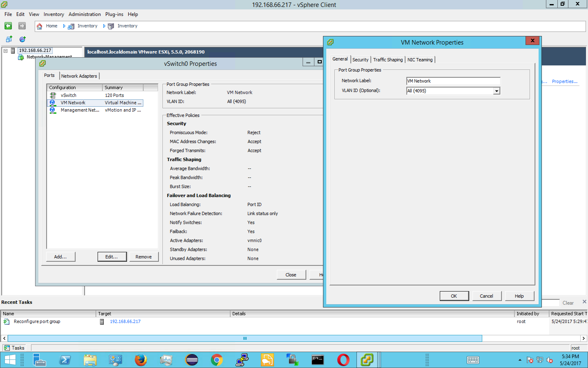Screen dimensions: 588x368
Task: Click the Management Network port group icon
Action: (x=52, y=110)
